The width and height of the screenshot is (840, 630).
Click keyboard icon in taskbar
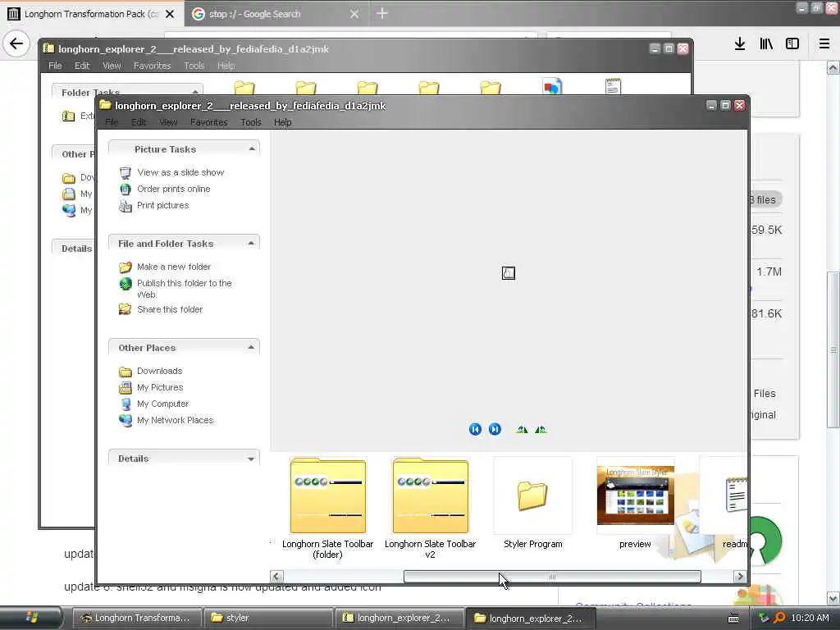(733, 619)
